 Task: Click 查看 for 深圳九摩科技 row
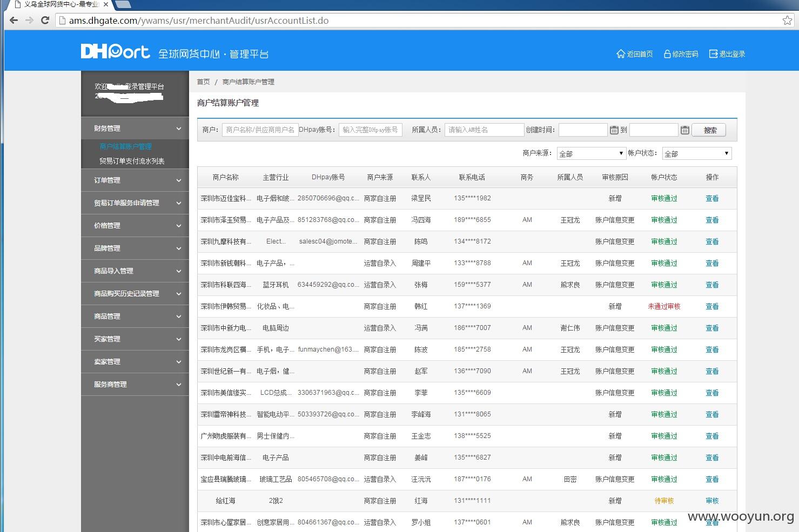click(712, 241)
